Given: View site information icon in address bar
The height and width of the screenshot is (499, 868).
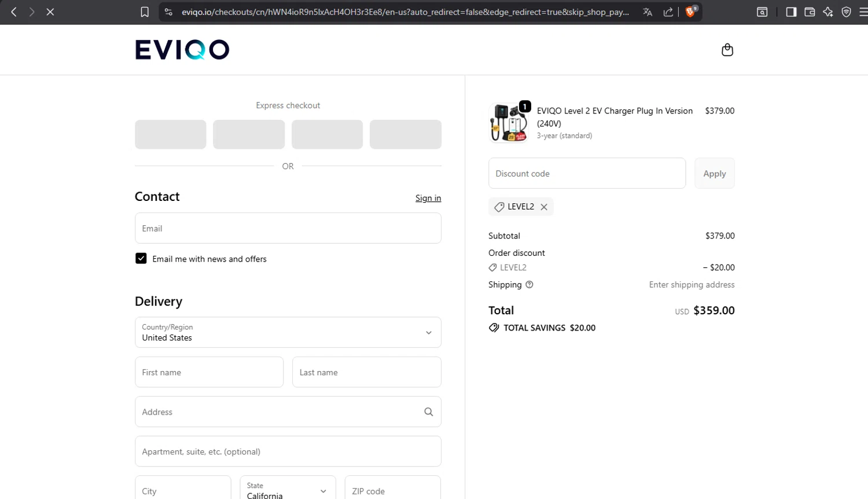Looking at the screenshot, I should (x=168, y=12).
